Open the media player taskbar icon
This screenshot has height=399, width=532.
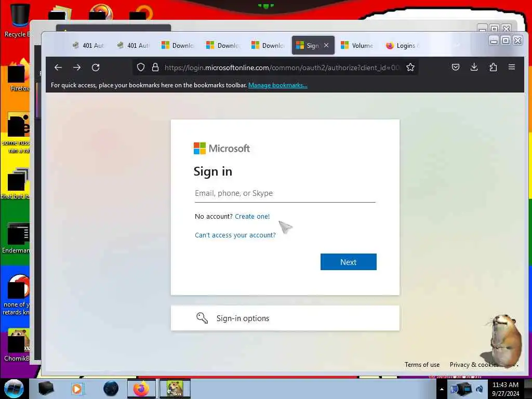tap(77, 389)
